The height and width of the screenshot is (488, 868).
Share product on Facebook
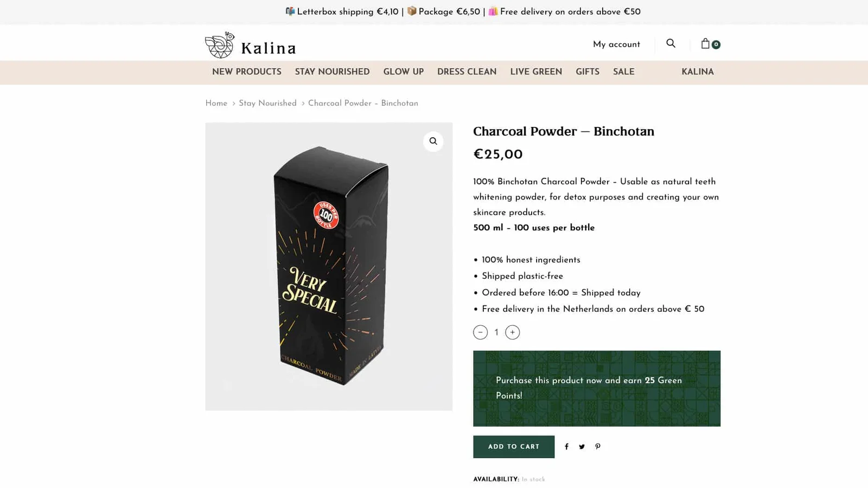click(566, 447)
